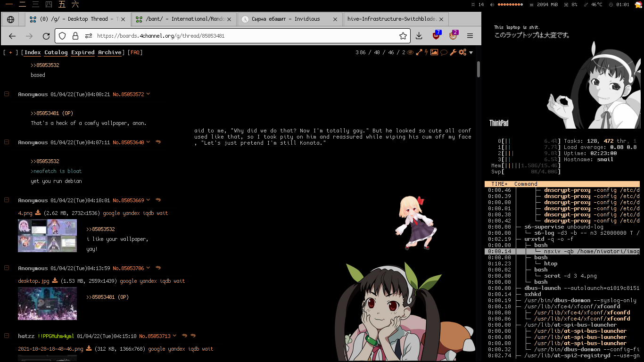Viewport: 644px width, 362px height.
Task: Collapse the post No.85053706
Action: (7, 268)
